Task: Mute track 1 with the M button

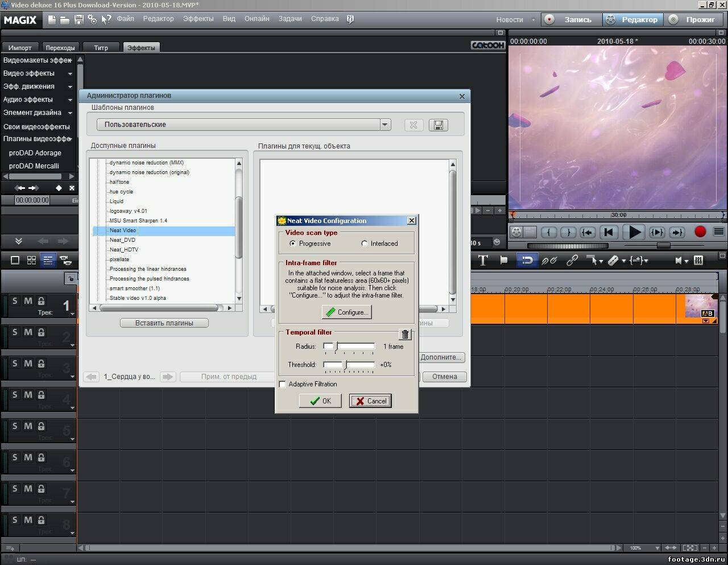Action: tap(28, 301)
